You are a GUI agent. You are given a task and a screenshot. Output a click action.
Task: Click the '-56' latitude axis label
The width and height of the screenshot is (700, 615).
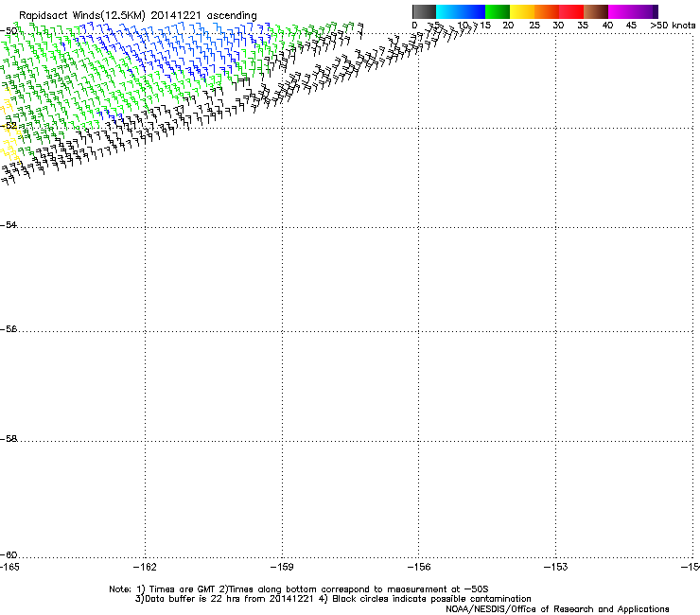pos(9,329)
